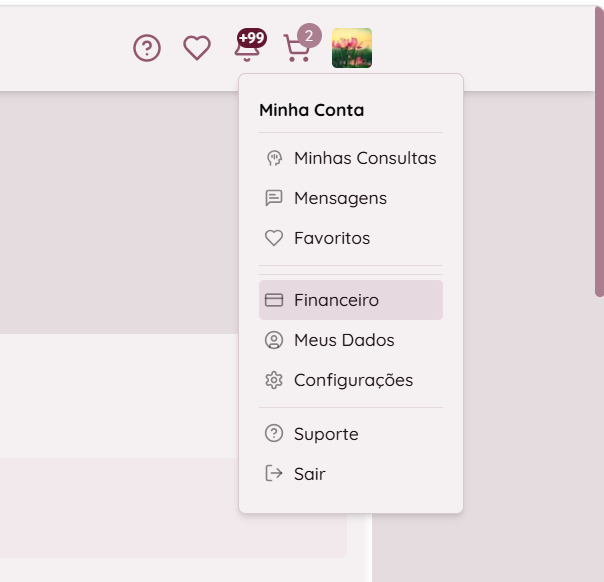Open favorites heart icon in header

point(197,48)
